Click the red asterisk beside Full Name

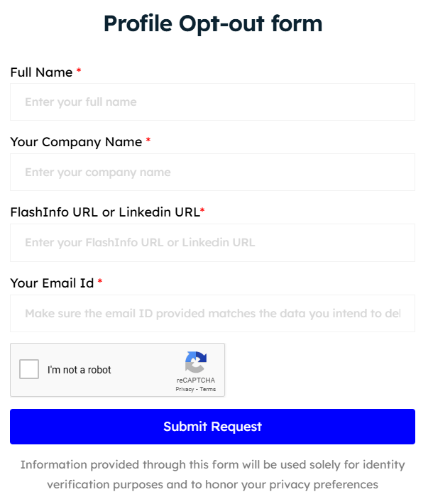click(79, 72)
